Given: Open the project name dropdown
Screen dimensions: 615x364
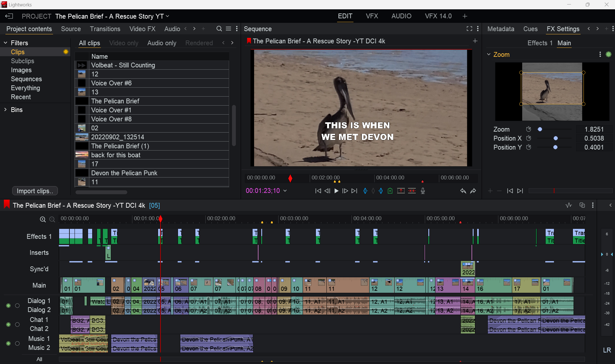Looking at the screenshot, I should [167, 16].
